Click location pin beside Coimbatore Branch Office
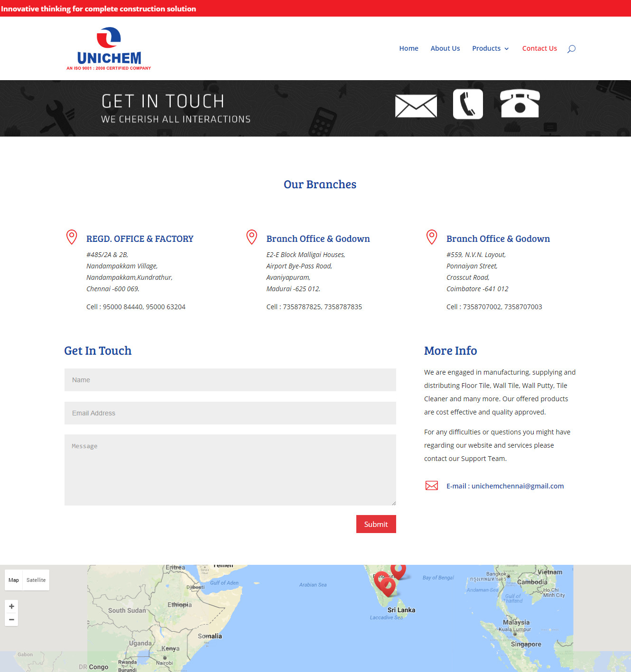Viewport: 631px width, 672px height. pos(432,237)
